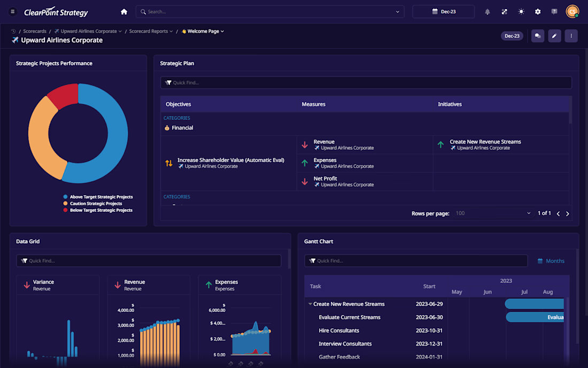Screen dimensions: 588x368
Task: Toggle Above Target Strategic Projects legend item
Action: tap(98, 197)
